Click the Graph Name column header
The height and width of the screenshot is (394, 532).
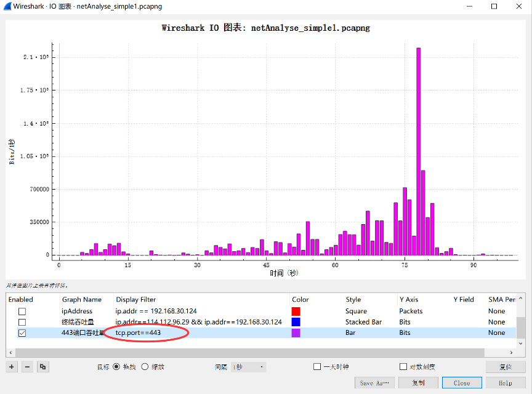click(82, 299)
